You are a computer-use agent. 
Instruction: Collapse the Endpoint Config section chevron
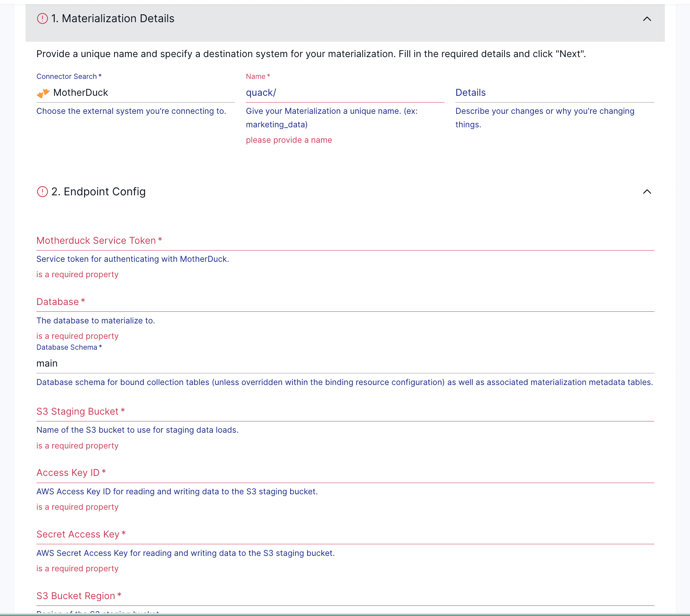tap(647, 192)
